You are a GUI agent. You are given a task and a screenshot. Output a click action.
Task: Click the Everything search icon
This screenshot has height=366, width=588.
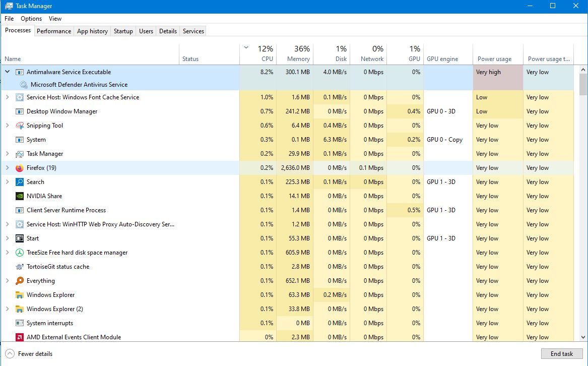(20, 281)
